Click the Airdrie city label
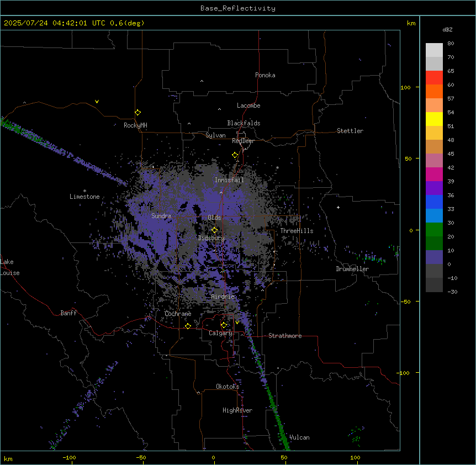 coord(223,297)
